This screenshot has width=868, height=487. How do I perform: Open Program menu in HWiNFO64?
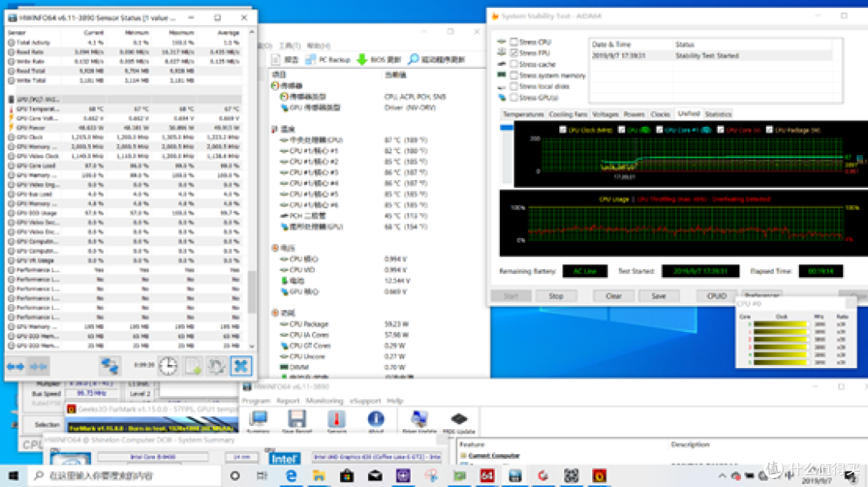click(x=256, y=401)
